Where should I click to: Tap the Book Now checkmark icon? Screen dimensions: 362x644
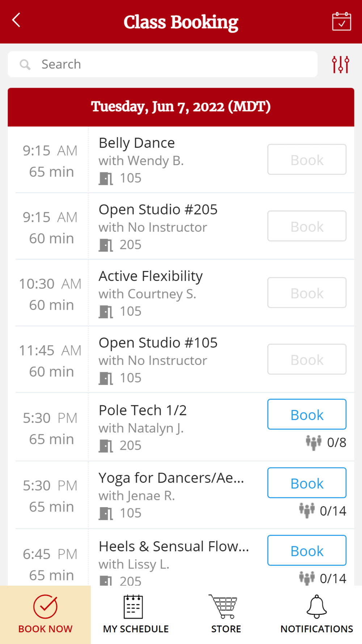[45, 606]
